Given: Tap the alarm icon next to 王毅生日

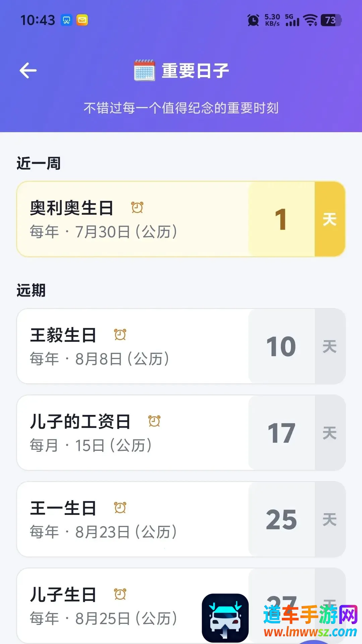Looking at the screenshot, I should click(x=120, y=334).
